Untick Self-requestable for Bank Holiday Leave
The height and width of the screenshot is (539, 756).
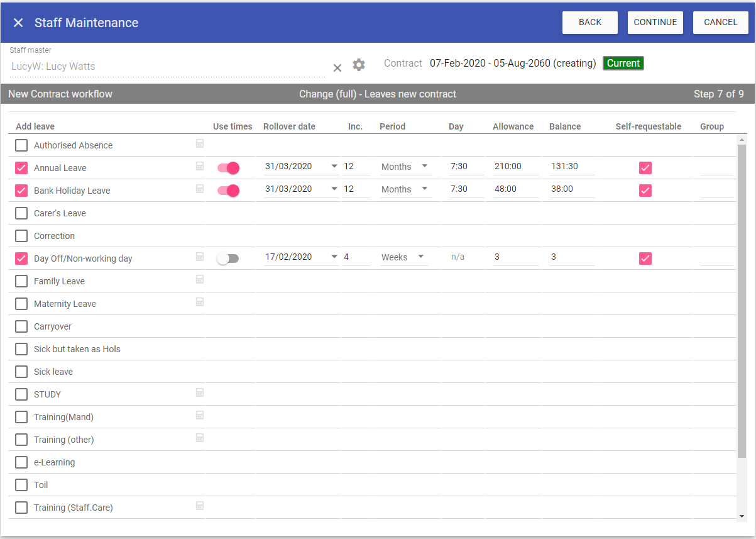click(645, 191)
